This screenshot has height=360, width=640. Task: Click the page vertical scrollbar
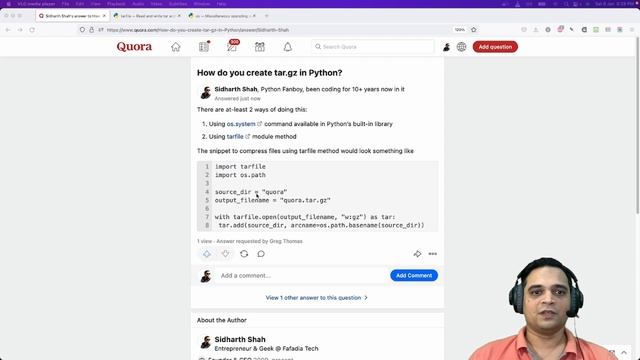(637, 125)
